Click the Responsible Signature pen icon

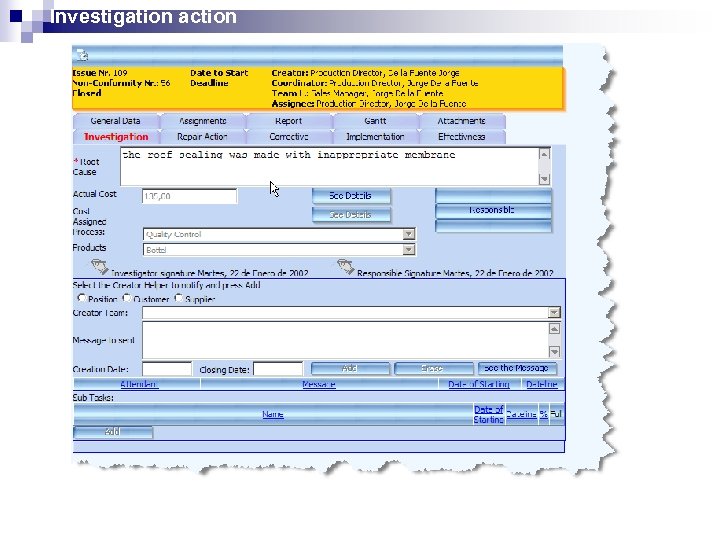(x=346, y=266)
